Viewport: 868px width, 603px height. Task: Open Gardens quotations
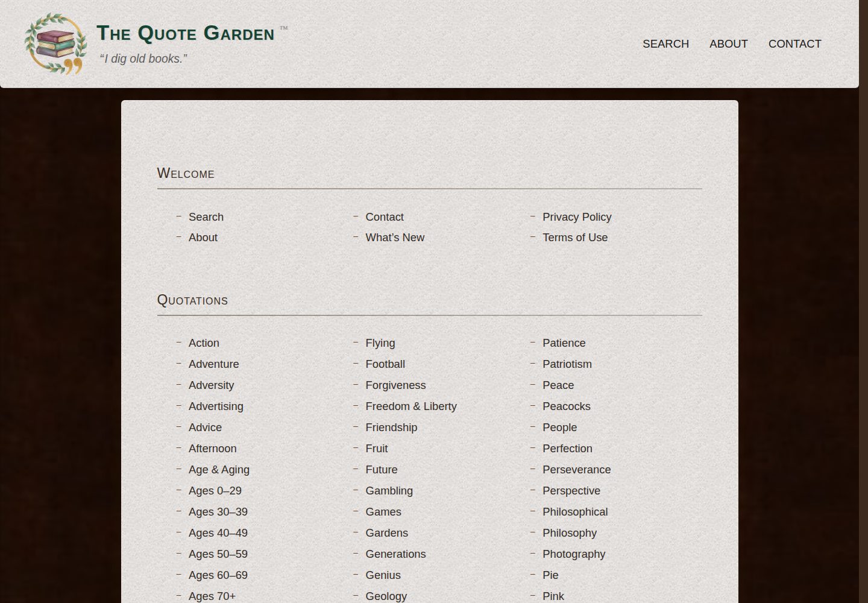387,533
